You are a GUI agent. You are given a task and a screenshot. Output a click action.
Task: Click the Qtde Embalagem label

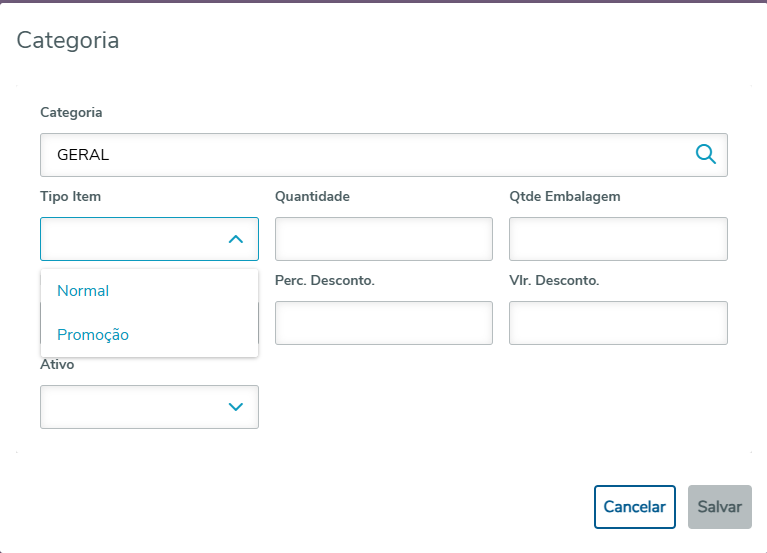point(565,196)
